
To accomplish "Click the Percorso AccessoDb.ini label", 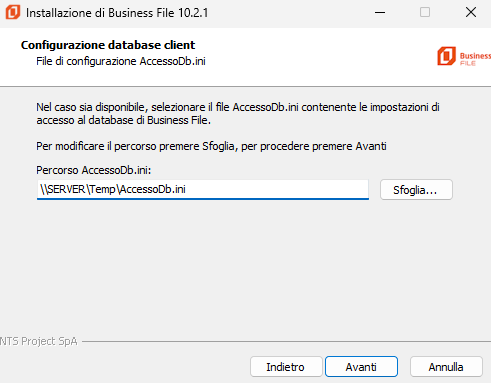I will pyautogui.click(x=94, y=170).
